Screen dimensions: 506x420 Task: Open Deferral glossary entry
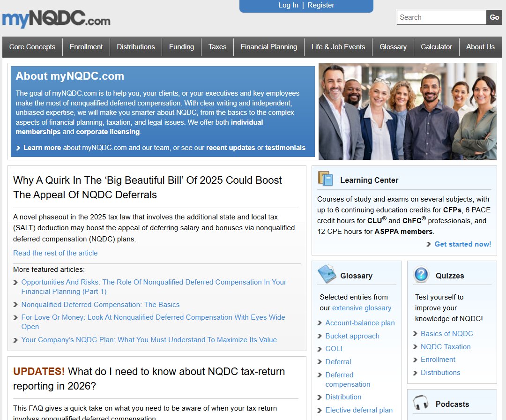pos(338,362)
